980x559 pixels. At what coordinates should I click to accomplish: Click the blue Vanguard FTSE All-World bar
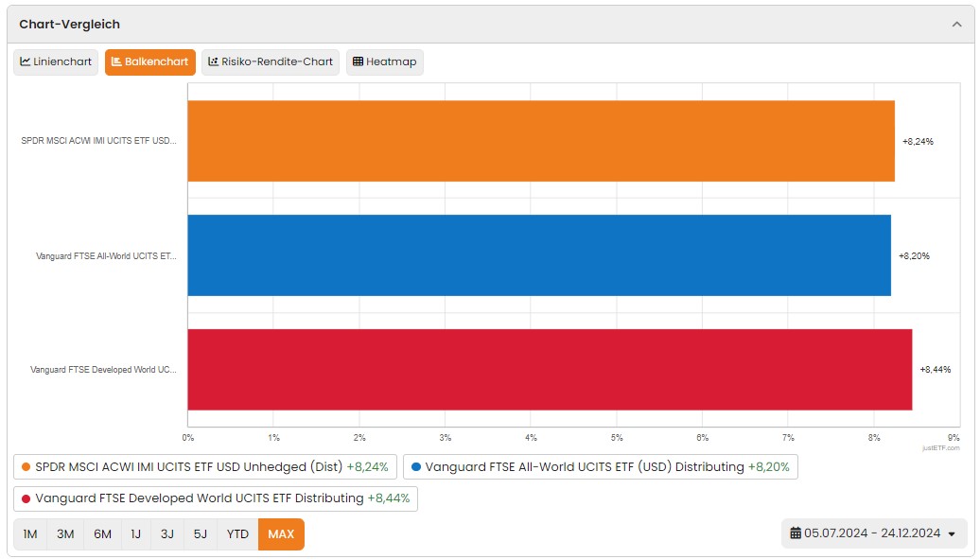(x=539, y=255)
